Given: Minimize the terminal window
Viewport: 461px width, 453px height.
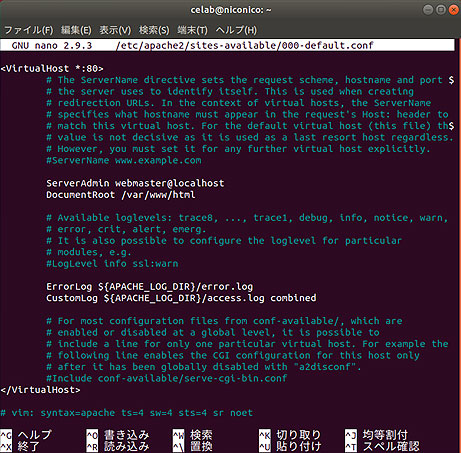Looking at the screenshot, I should [x=428, y=10].
